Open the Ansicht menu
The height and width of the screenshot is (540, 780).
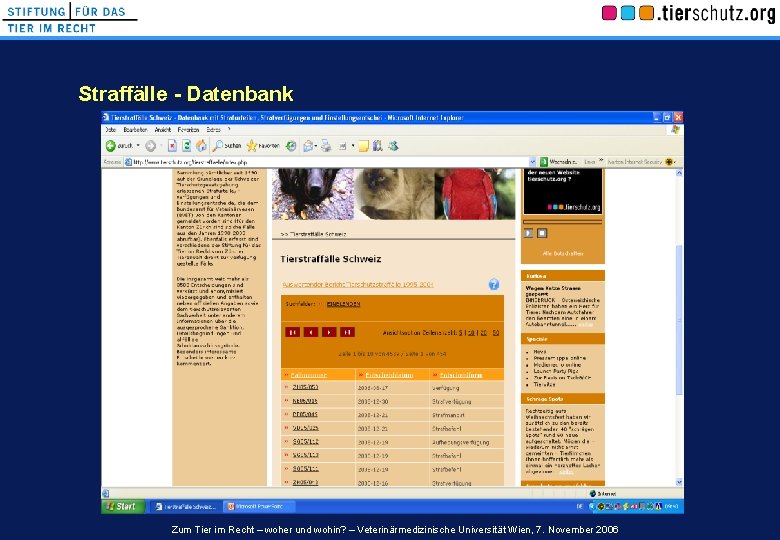[163, 129]
